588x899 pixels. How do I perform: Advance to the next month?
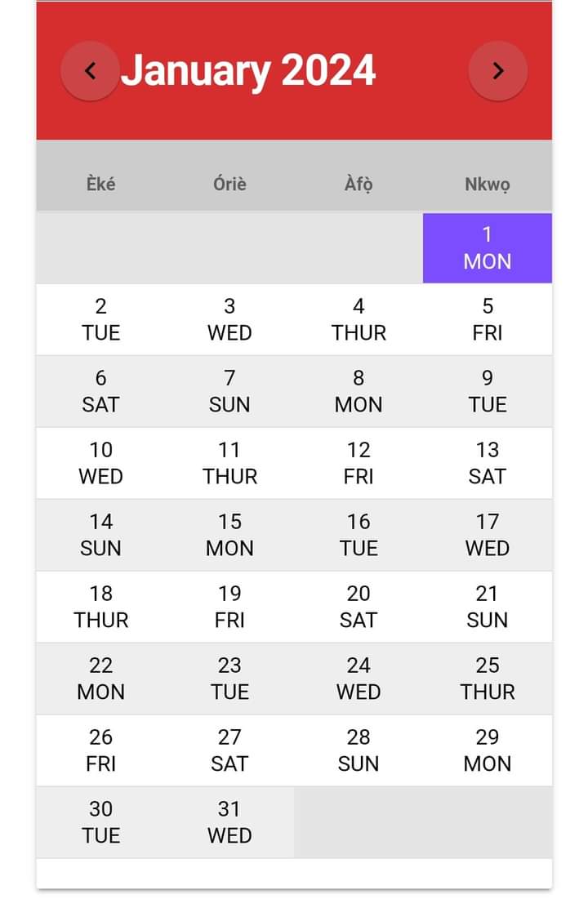pos(498,71)
